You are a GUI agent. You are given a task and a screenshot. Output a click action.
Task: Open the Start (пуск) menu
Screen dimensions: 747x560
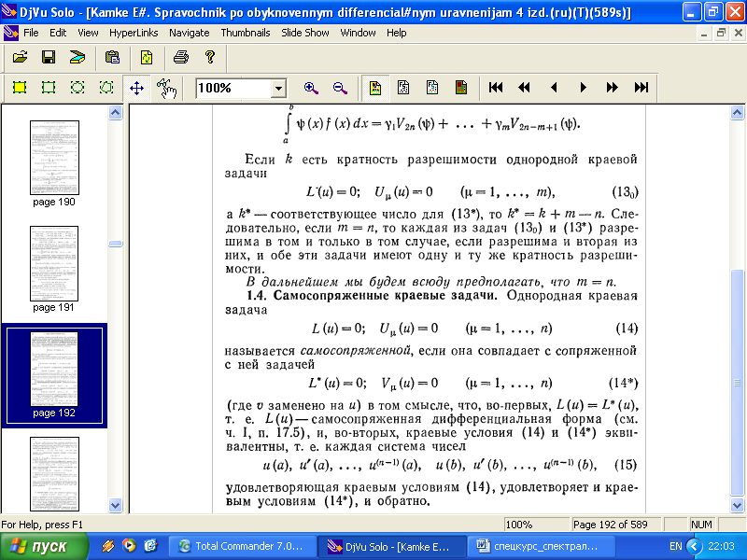coord(44,546)
